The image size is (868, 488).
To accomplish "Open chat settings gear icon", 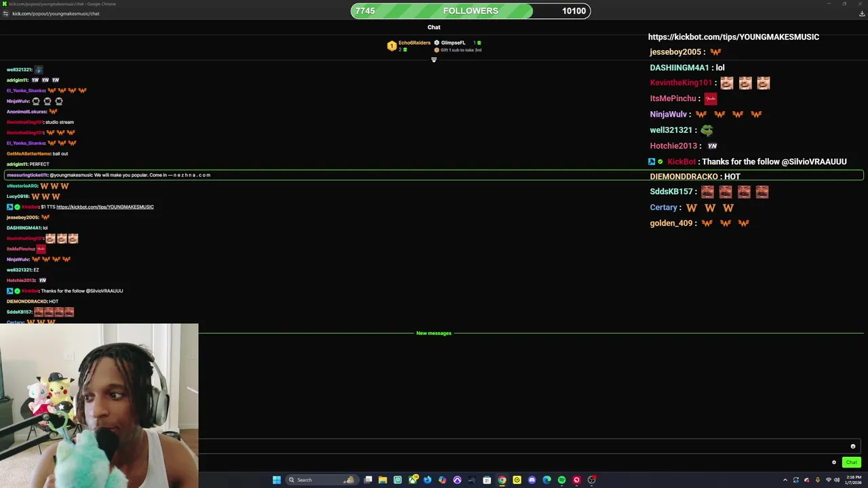I will (x=834, y=462).
